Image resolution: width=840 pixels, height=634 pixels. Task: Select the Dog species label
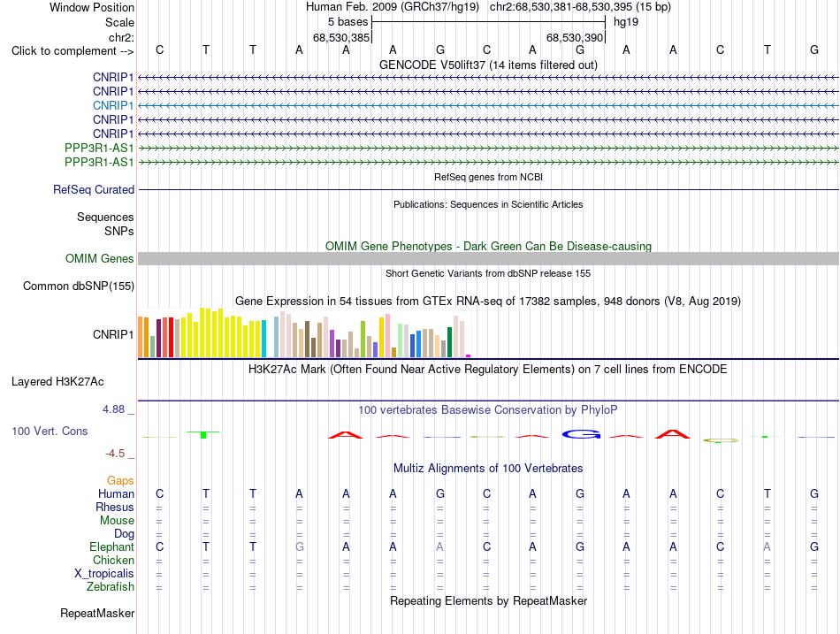125,534
